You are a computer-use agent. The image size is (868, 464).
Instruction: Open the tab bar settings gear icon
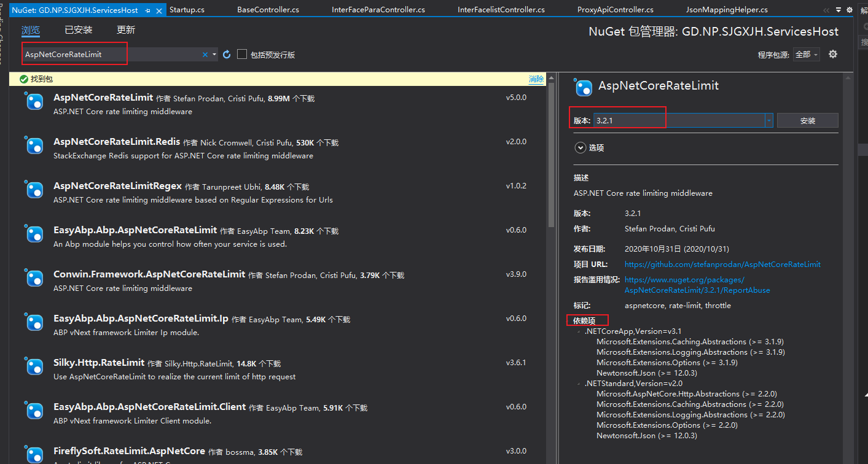click(850, 10)
